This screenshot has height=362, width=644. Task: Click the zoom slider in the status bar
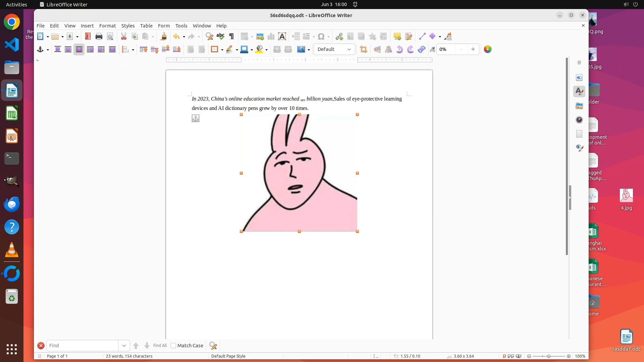click(x=549, y=356)
